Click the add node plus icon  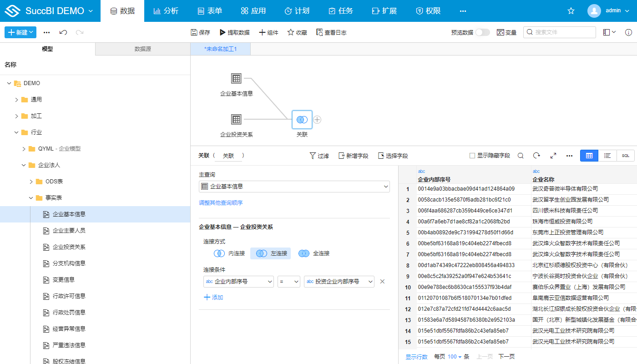[318, 120]
